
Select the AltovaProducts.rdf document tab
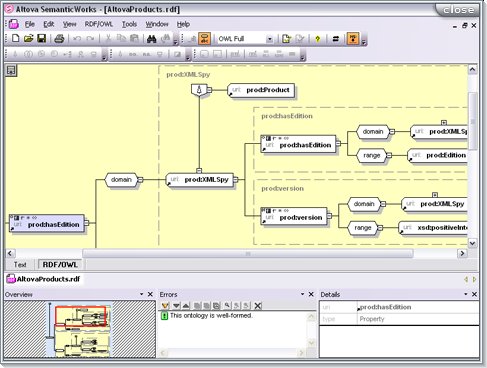[x=44, y=279]
